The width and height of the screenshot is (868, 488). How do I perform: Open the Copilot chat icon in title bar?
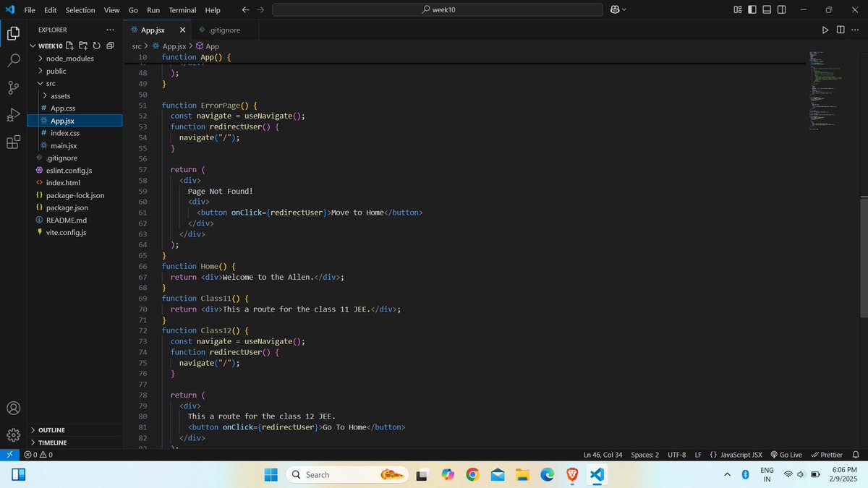click(x=615, y=9)
